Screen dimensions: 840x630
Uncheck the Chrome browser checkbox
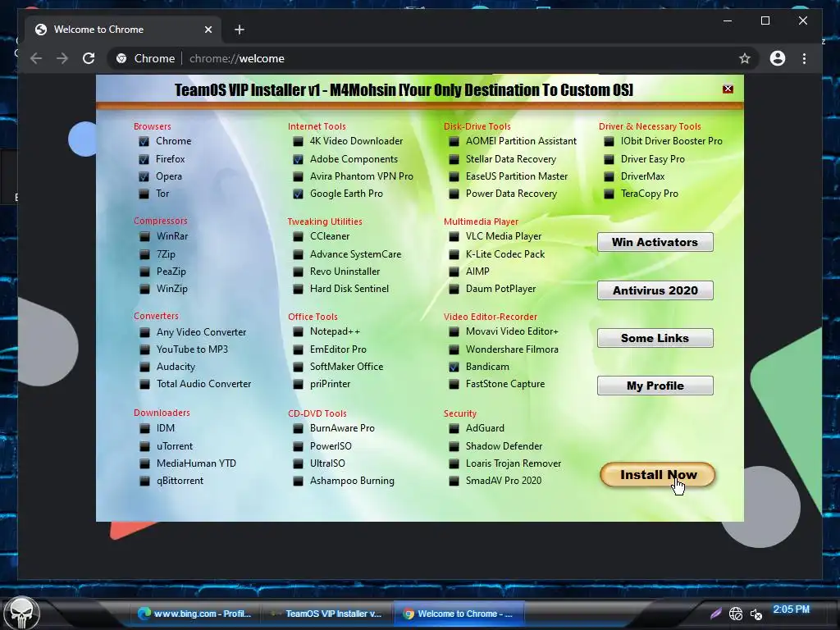pos(144,141)
